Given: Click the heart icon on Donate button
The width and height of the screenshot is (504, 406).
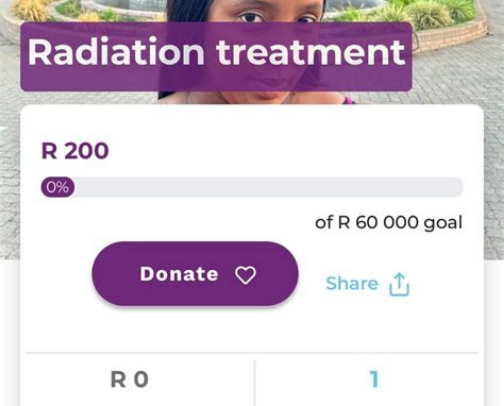Looking at the screenshot, I should (245, 275).
